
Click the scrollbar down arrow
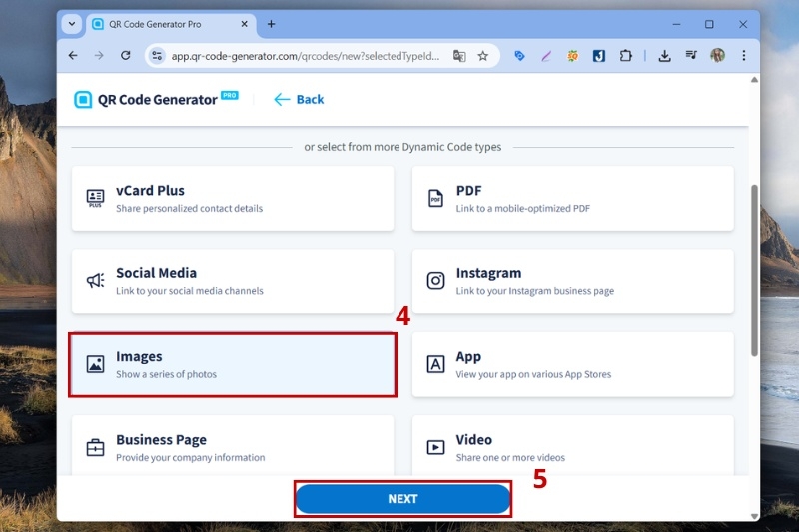[x=754, y=516]
